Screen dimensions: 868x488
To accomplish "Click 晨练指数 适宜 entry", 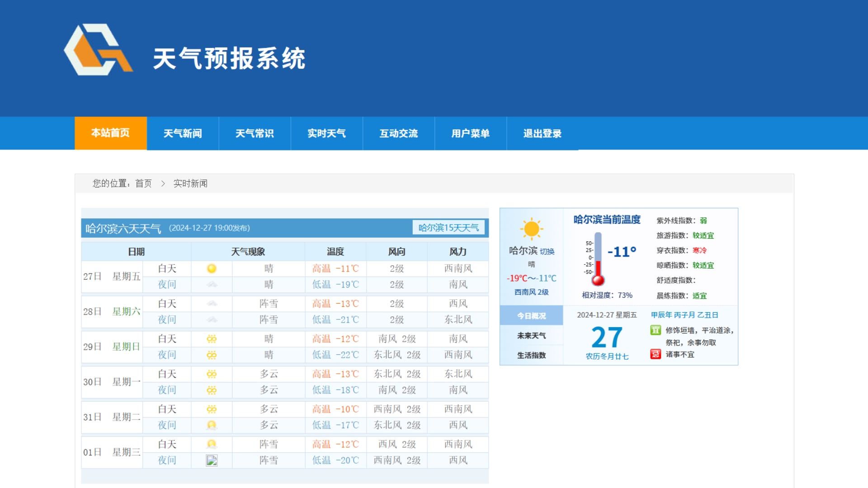I will pos(682,296).
